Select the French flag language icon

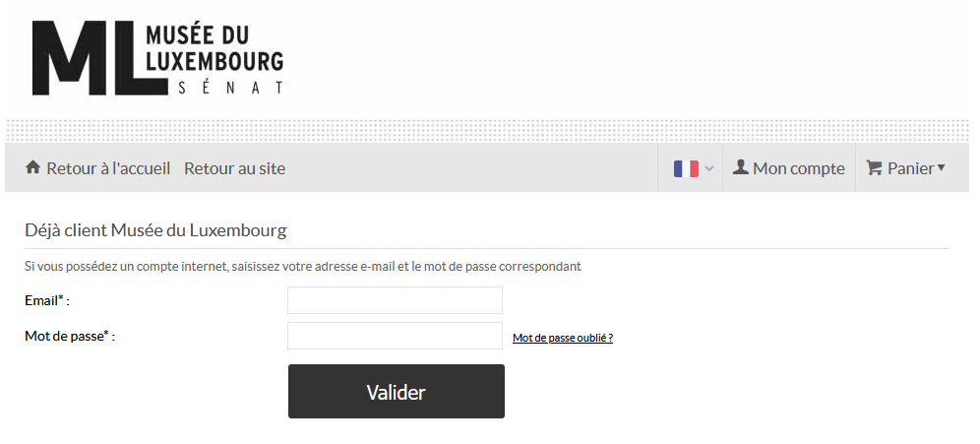(686, 168)
